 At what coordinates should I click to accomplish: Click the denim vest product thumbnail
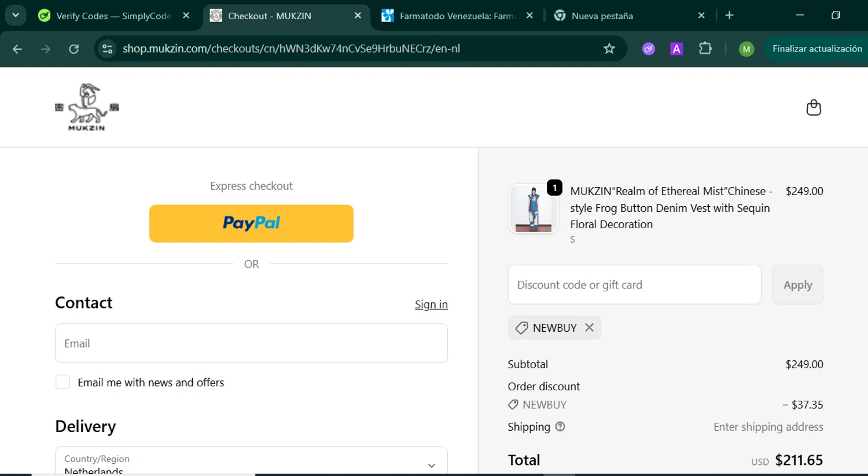point(533,208)
